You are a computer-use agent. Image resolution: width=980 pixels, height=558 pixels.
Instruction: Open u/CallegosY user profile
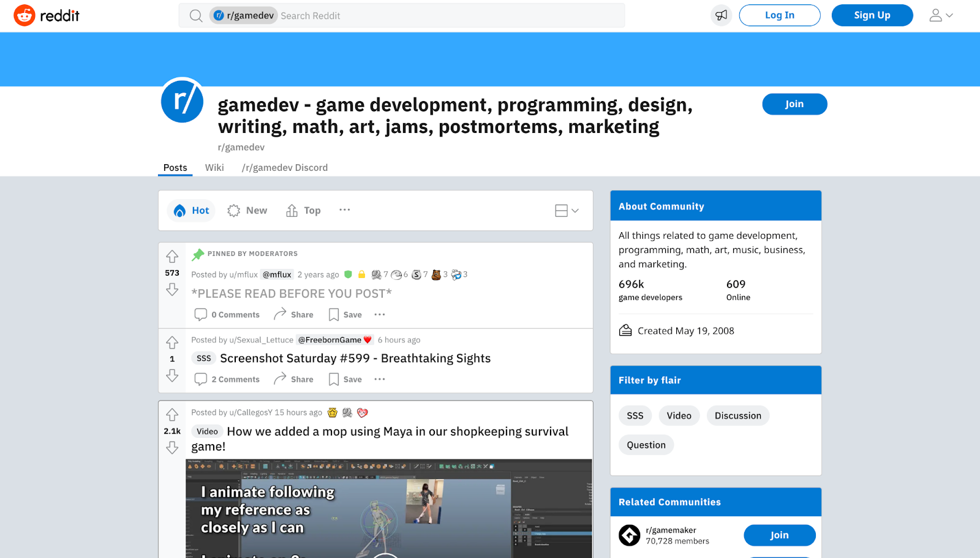(x=251, y=413)
